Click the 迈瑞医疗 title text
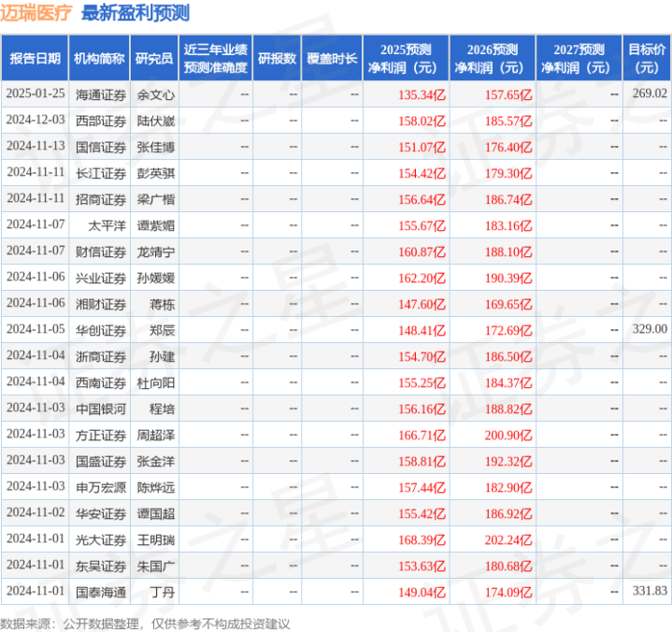672x632 pixels. tap(36, 13)
